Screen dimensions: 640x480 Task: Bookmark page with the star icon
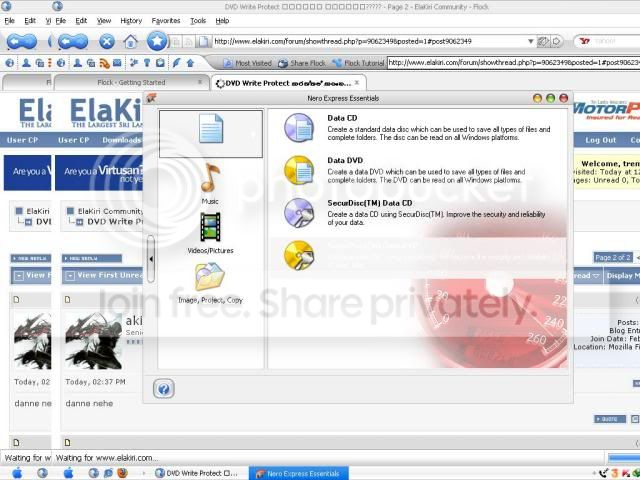coord(157,41)
